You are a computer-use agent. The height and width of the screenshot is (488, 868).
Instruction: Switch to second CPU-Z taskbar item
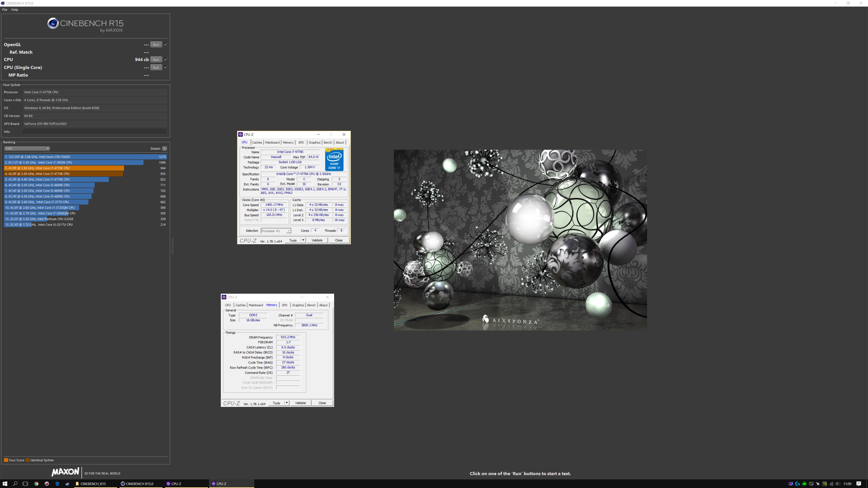tap(231, 484)
